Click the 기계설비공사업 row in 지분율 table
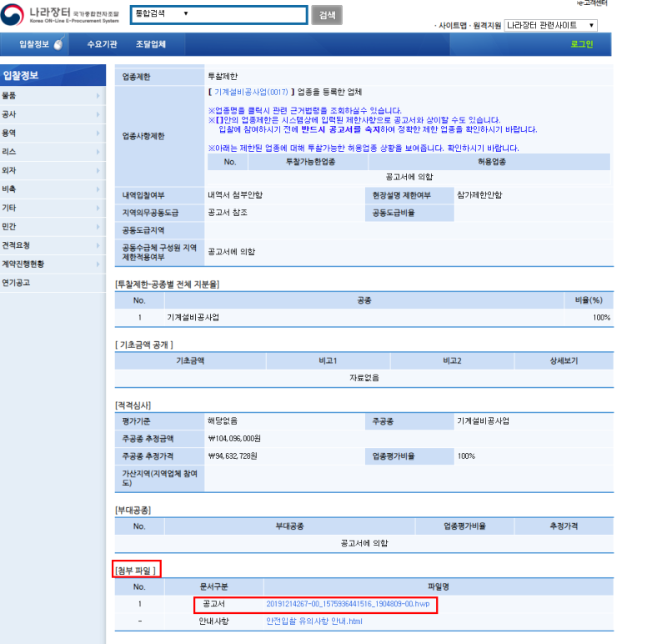Screen dimensions: 667x644 point(364,318)
